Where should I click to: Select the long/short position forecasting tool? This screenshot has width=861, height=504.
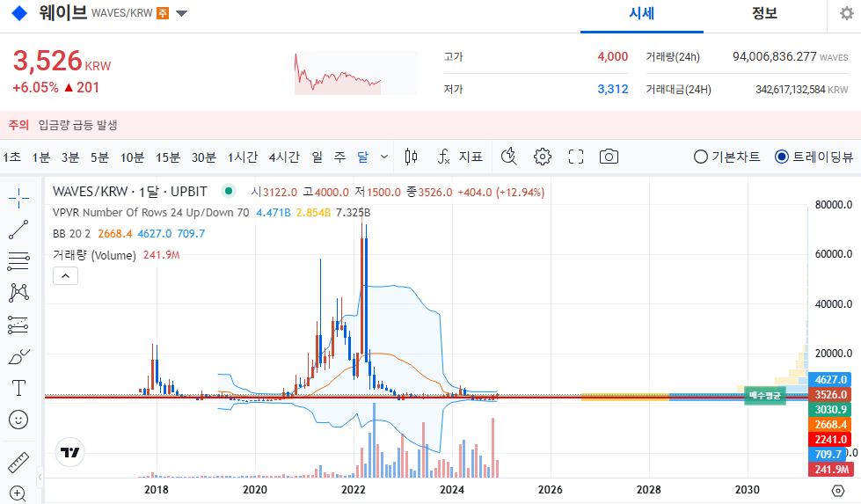[18, 325]
